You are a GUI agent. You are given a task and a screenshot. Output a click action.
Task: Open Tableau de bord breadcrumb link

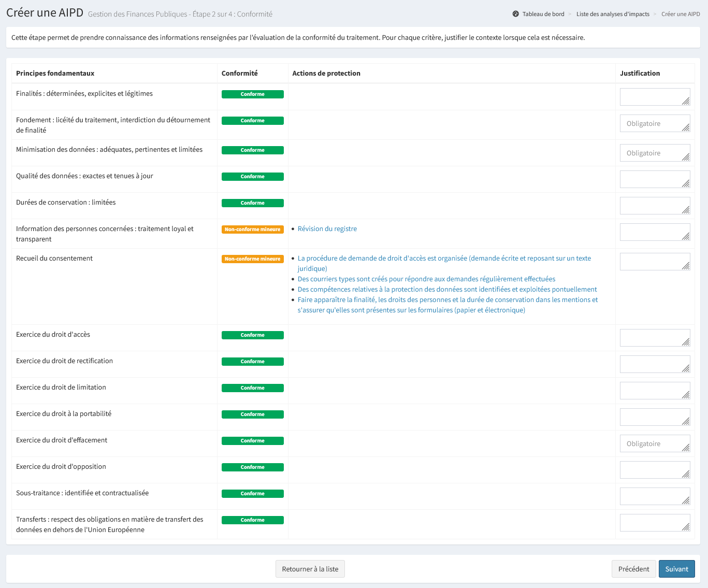click(543, 14)
